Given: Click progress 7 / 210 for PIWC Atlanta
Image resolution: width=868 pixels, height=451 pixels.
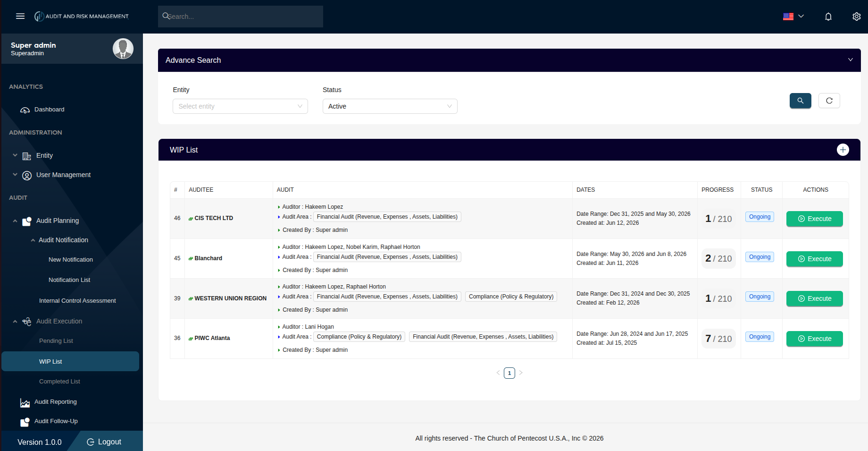Looking at the screenshot, I should pyautogui.click(x=718, y=339).
